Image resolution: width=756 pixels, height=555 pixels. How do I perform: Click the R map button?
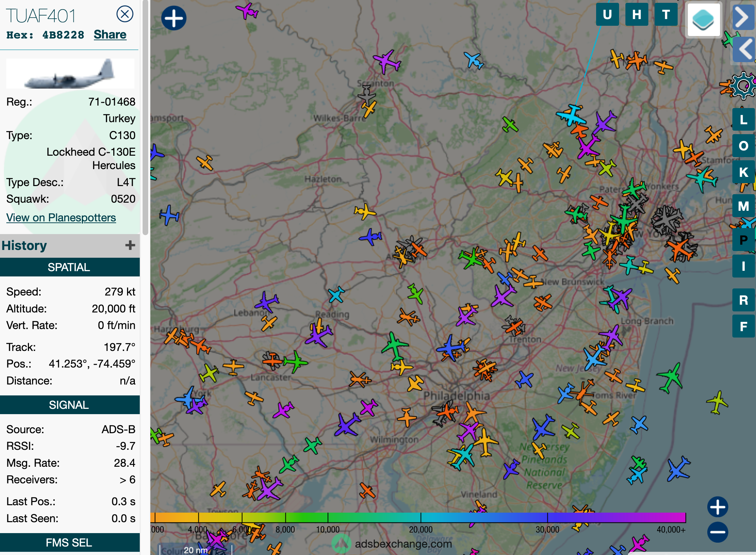tap(744, 300)
